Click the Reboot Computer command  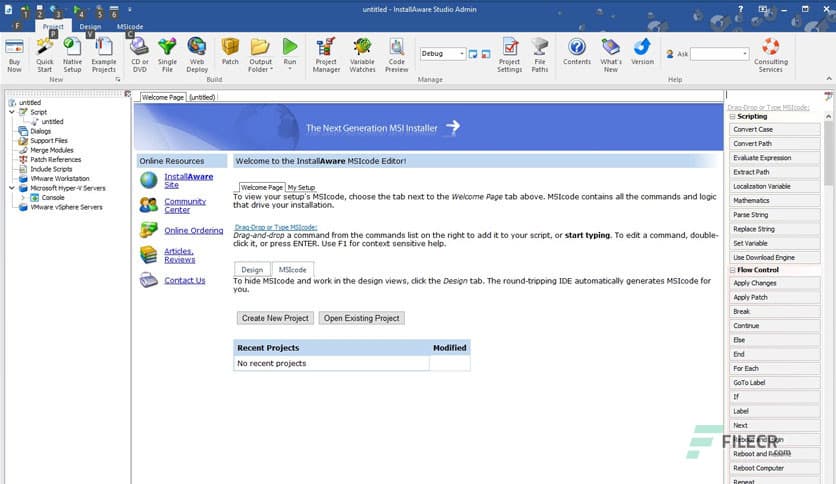(774, 468)
